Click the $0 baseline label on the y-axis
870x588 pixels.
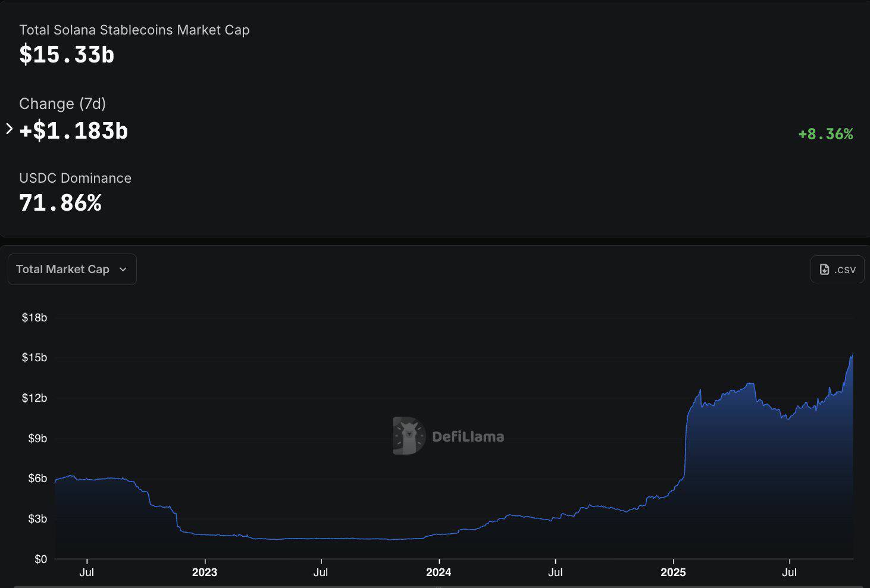pos(40,559)
